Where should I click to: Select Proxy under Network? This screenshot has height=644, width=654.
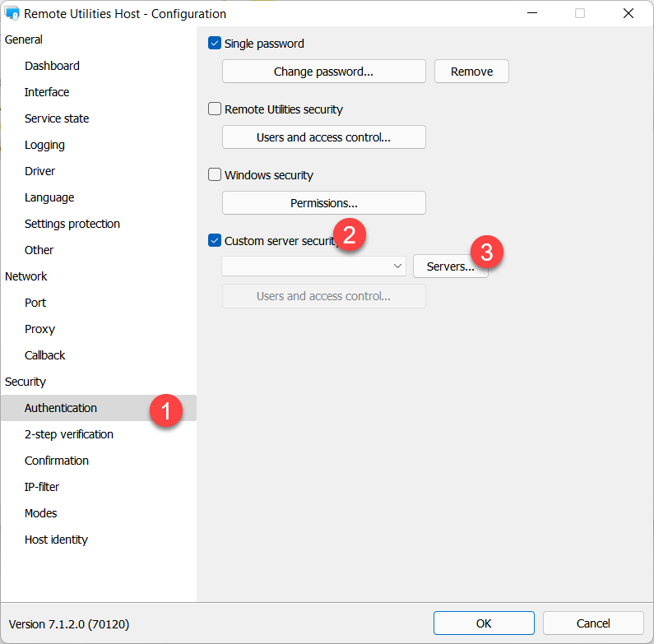[39, 329]
